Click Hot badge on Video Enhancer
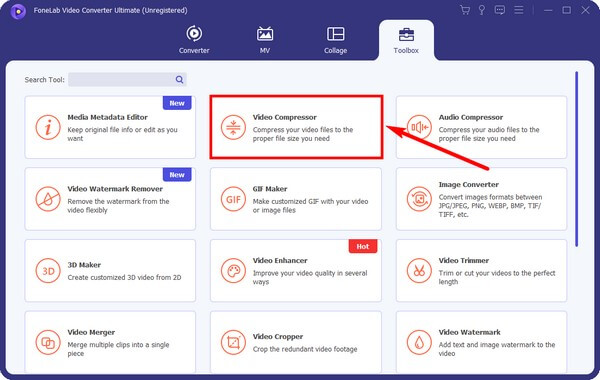The image size is (600, 380). [363, 246]
